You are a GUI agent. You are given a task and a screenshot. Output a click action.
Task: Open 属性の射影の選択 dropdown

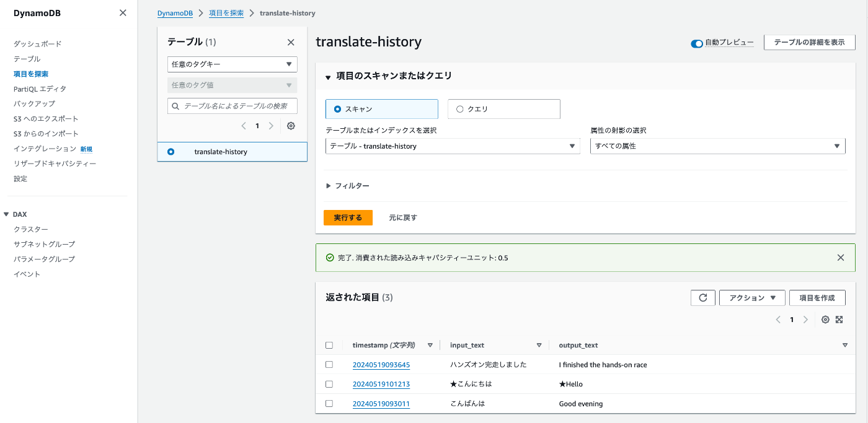coord(718,146)
